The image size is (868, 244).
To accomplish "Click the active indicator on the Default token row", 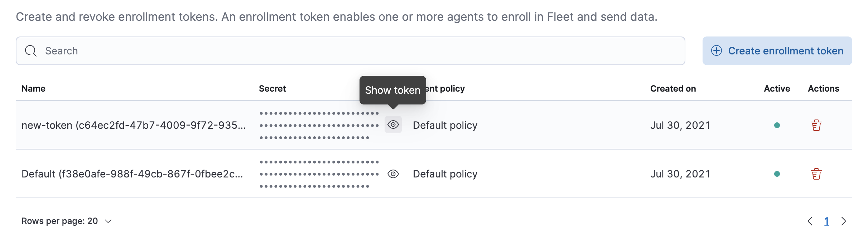I will pos(777,174).
